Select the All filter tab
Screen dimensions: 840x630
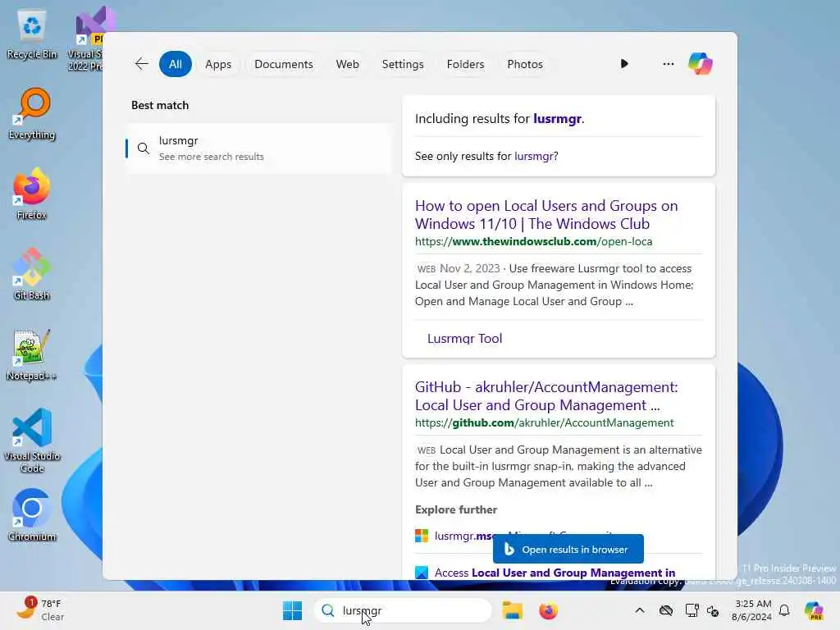point(176,64)
